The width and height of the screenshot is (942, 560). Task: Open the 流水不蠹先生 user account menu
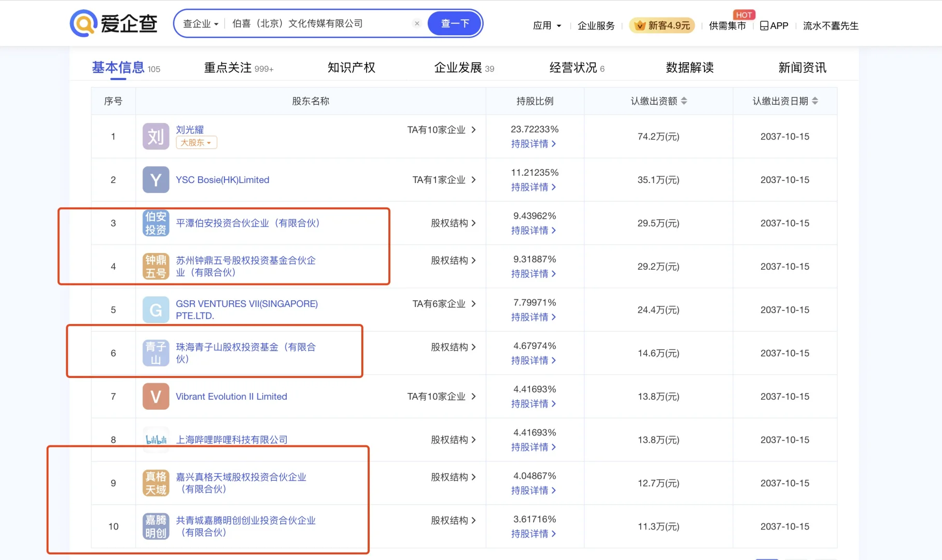point(831,25)
